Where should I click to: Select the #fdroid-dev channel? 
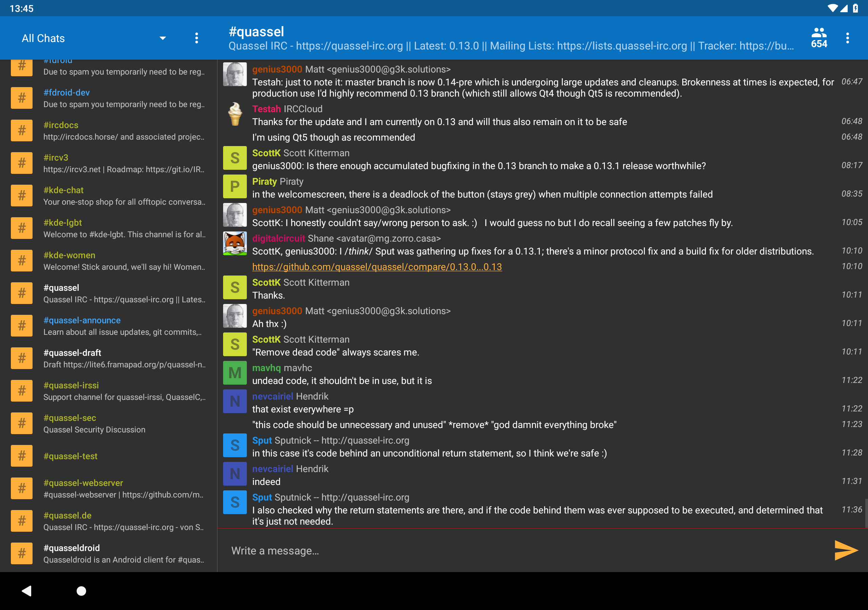tap(108, 98)
